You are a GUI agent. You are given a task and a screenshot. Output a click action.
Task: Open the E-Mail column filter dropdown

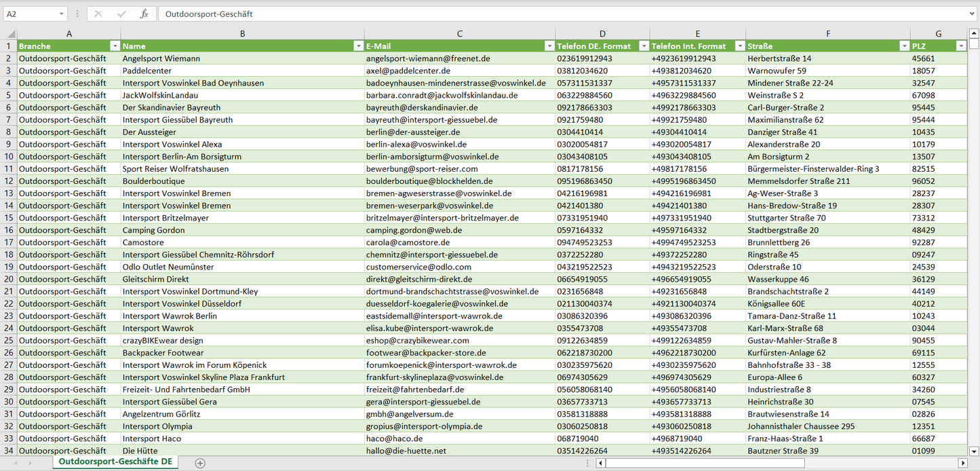tap(549, 46)
